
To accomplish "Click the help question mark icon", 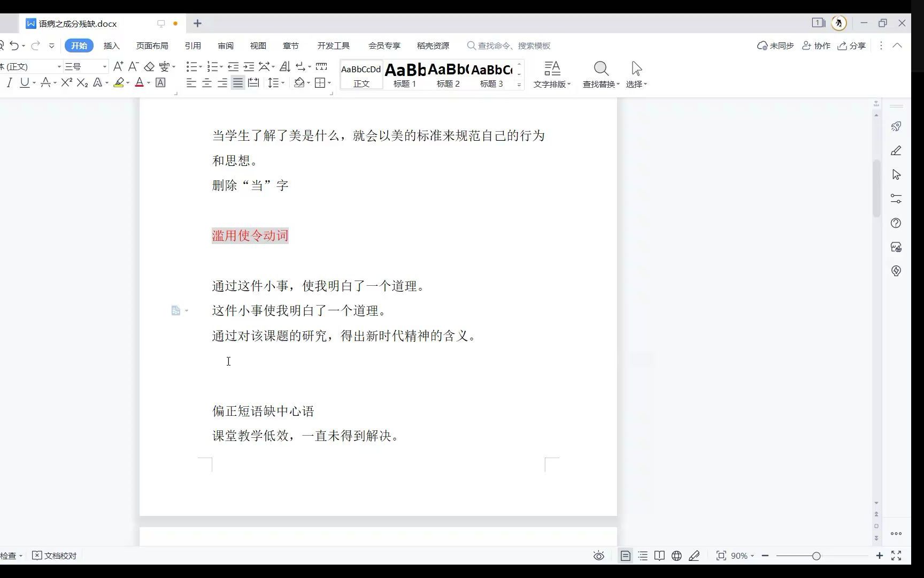I will [x=896, y=223].
